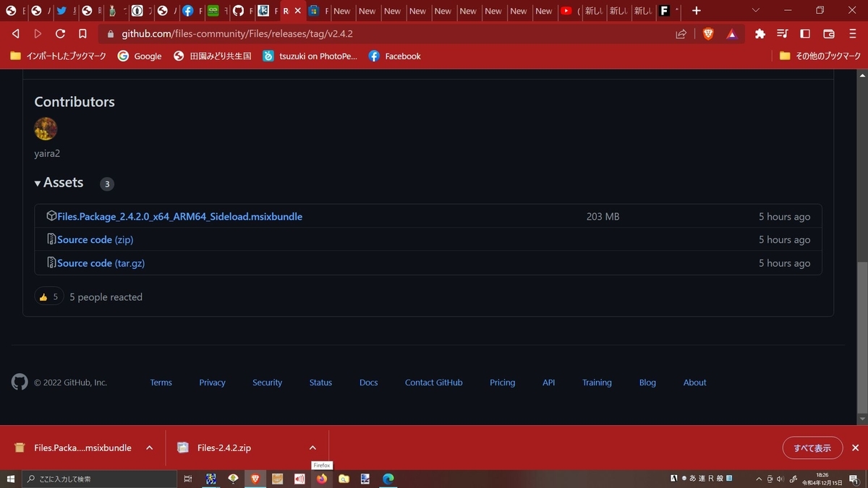Open the Contact GitHub footer link
The image size is (868, 488).
point(434,382)
